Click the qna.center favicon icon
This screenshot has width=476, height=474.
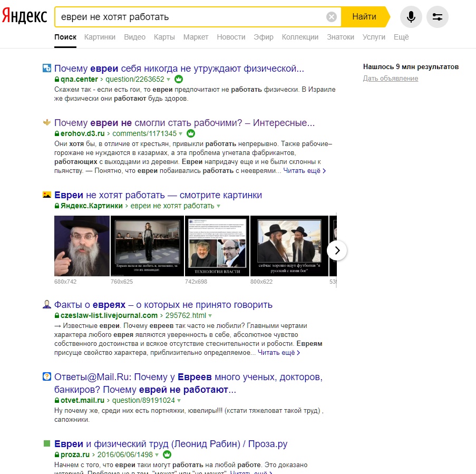(x=47, y=68)
